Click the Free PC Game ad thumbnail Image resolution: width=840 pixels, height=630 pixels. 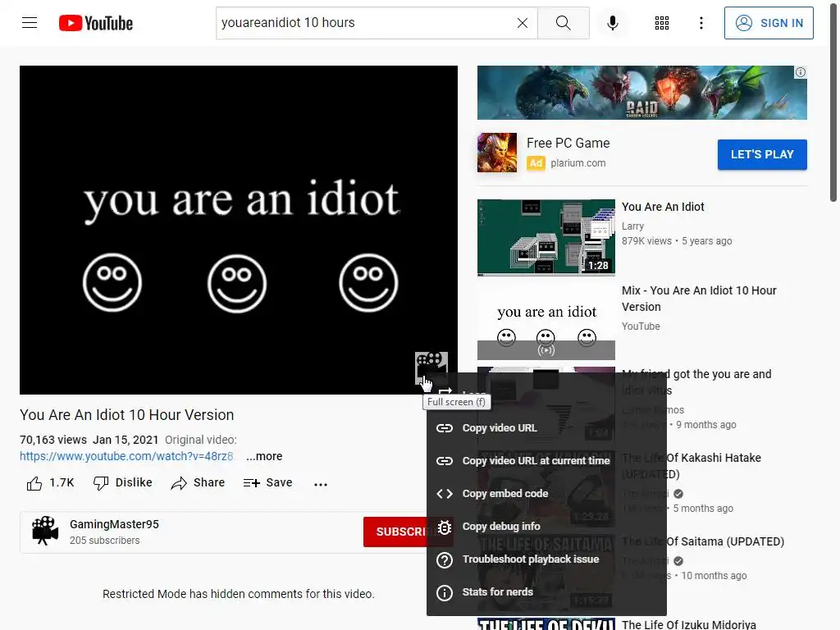tap(497, 153)
